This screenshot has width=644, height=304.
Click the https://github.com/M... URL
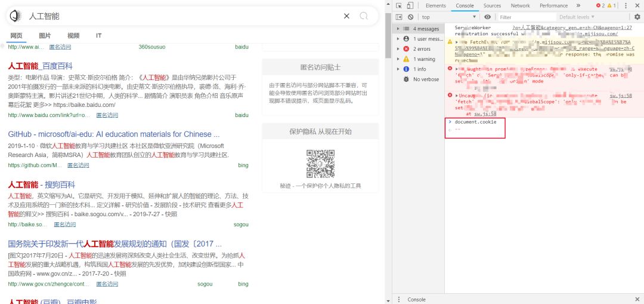pyautogui.click(x=35, y=165)
